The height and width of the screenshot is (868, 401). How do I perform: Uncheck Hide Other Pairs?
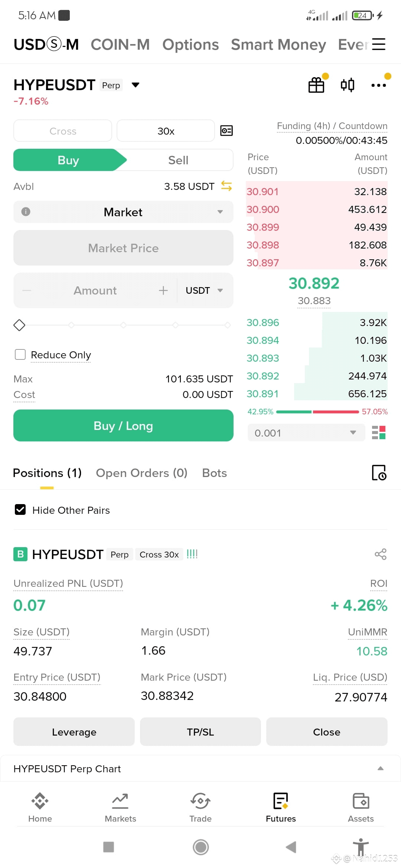point(20,510)
